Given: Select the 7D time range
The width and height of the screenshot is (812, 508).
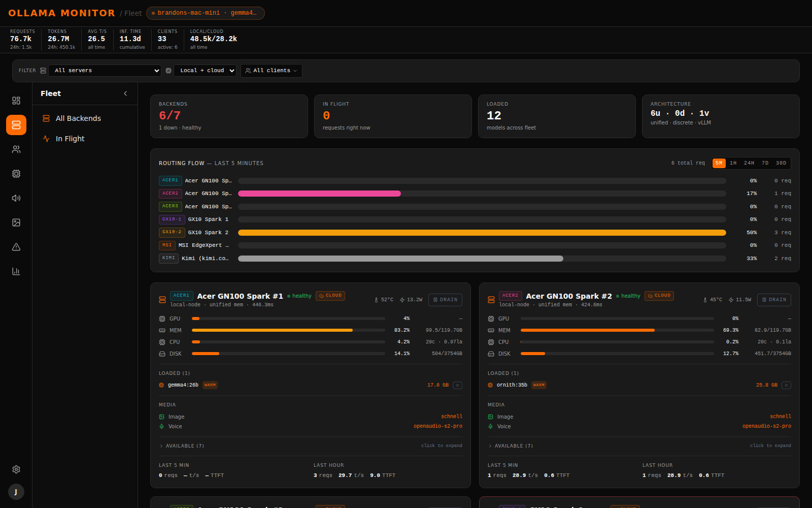Looking at the screenshot, I should pyautogui.click(x=765, y=163).
